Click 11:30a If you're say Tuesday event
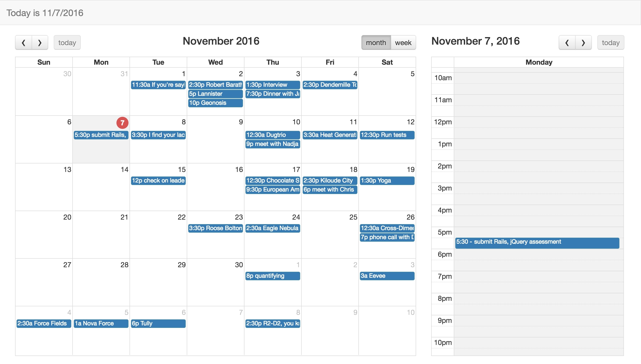This screenshot has width=641, height=364. tap(158, 84)
